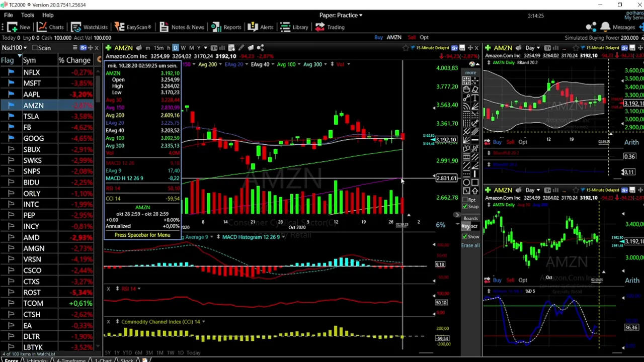644x362 pixels.
Task: Select the rectangle drawing tool
Action: (475, 182)
